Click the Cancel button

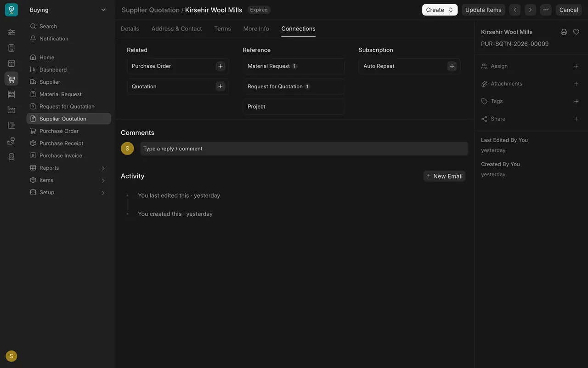click(569, 10)
